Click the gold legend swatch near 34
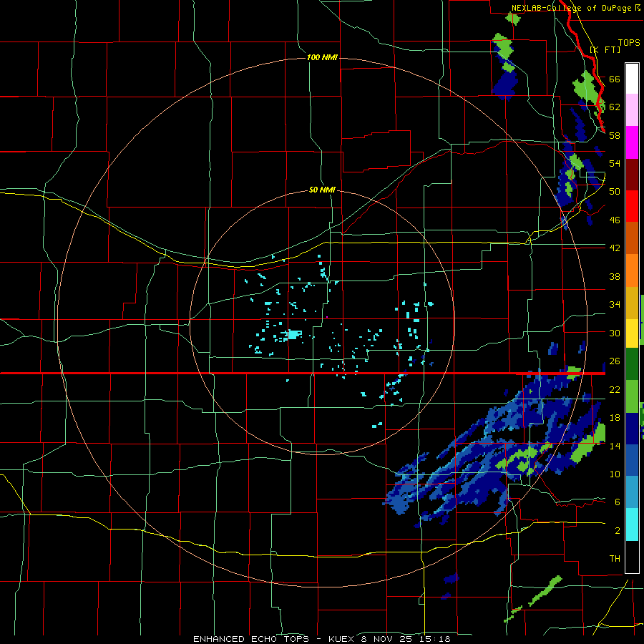This screenshot has height=644, width=644. click(632, 302)
